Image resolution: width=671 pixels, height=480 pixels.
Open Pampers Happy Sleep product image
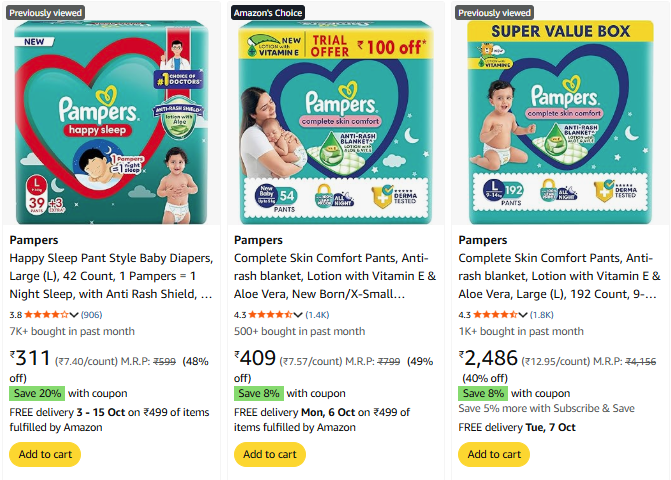click(x=111, y=122)
